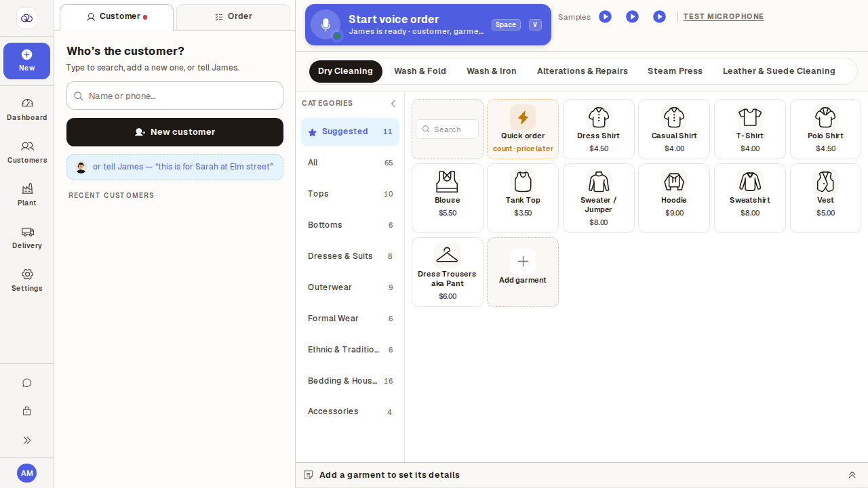Play the first voice sample

point(605,16)
